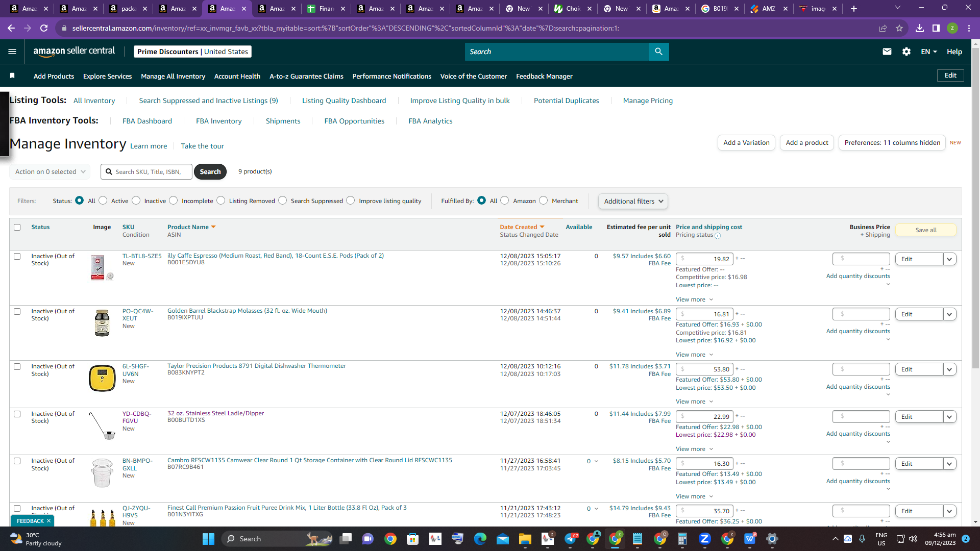Image resolution: width=980 pixels, height=551 pixels.
Task: Open the Windows Start menu
Action: coord(208,539)
